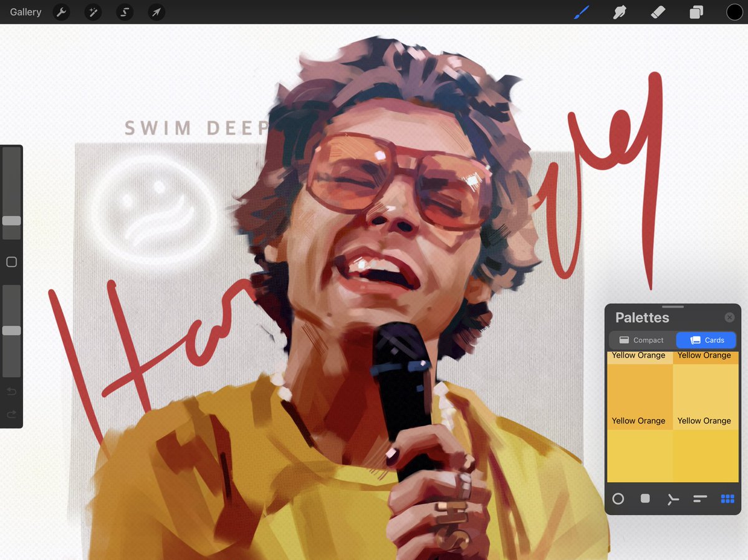Open the Gallery
748x560 pixels.
point(26,12)
